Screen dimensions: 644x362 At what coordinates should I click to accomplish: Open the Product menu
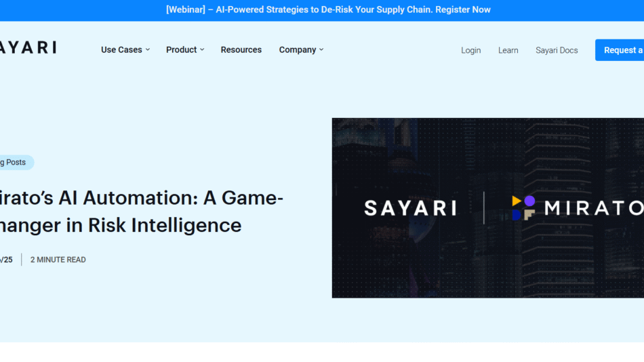point(181,49)
